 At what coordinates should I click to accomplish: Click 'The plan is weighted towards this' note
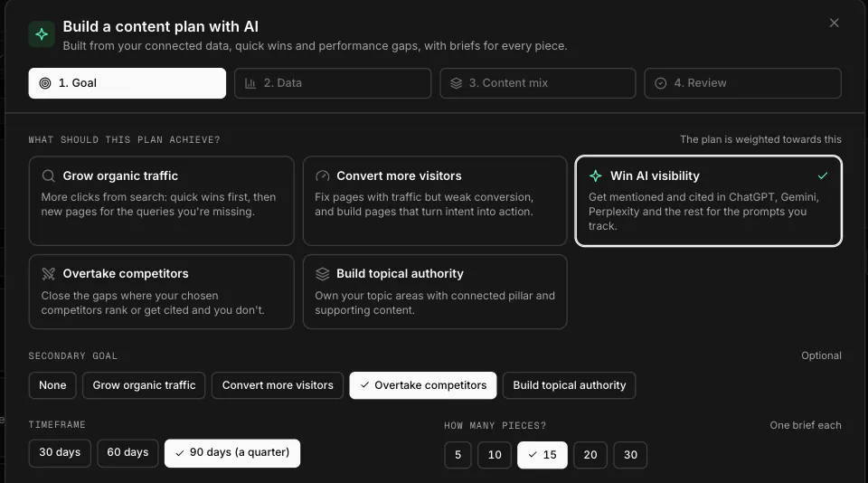pos(760,139)
